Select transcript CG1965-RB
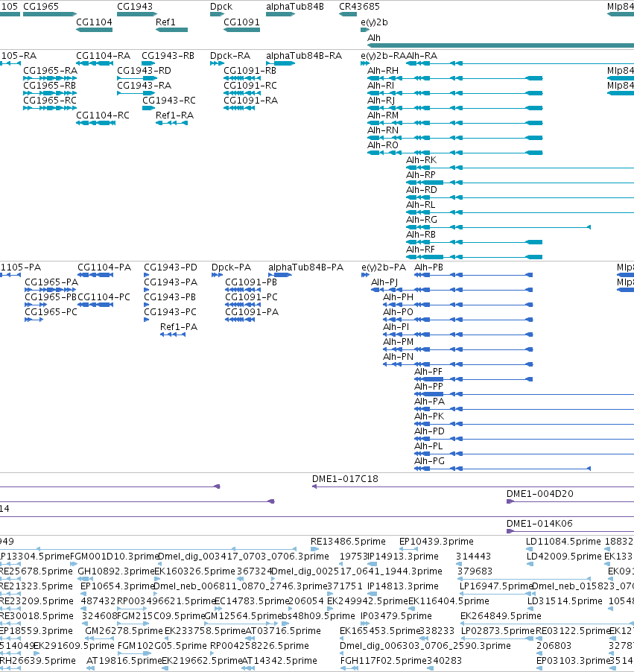The height and width of the screenshot is (672, 634). [50, 93]
